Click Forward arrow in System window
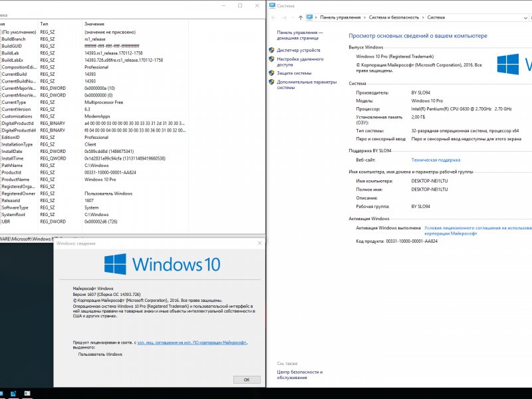Screen dimensions: 532x399 285,17
